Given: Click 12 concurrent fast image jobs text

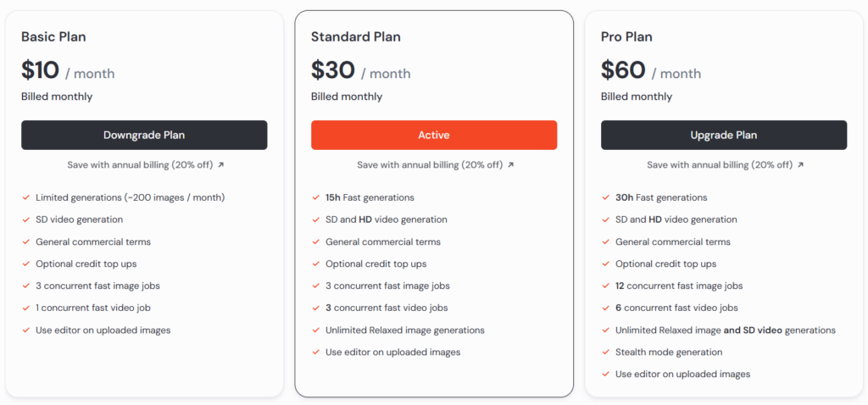Looking at the screenshot, I should [679, 286].
